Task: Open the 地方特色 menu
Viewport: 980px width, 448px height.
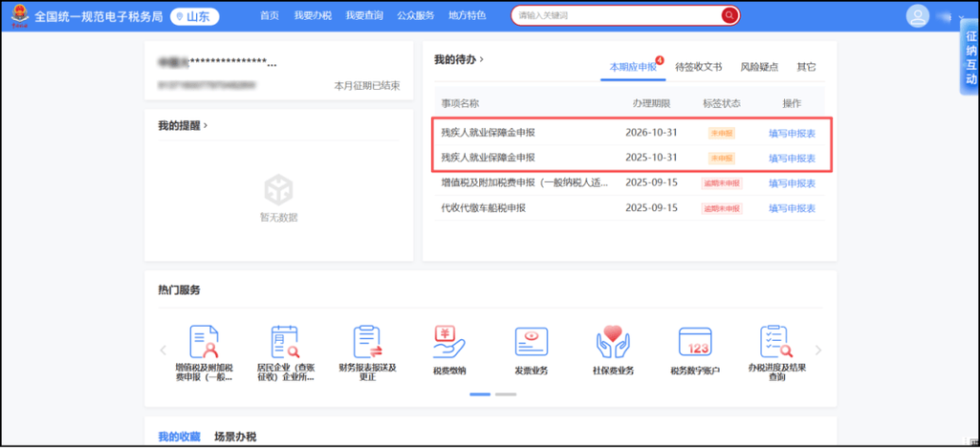Action: [467, 15]
